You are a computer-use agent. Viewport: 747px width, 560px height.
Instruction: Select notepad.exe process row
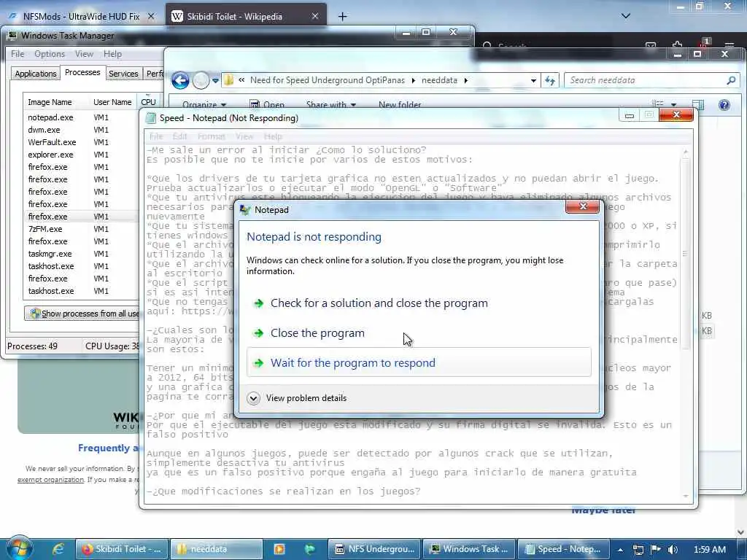[81, 117]
